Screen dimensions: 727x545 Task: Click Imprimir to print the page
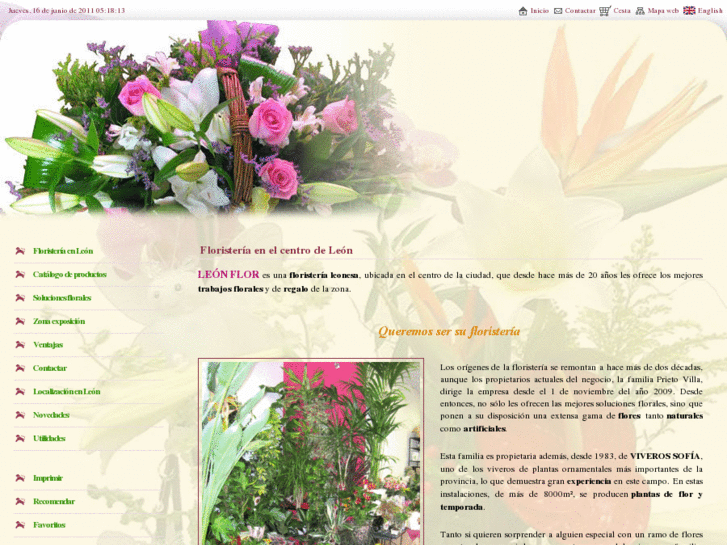48,478
